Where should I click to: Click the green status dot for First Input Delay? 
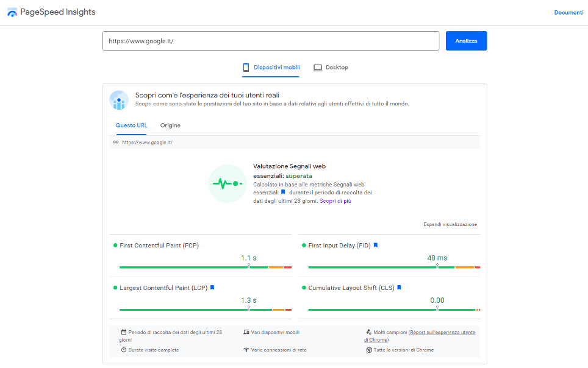coord(304,246)
